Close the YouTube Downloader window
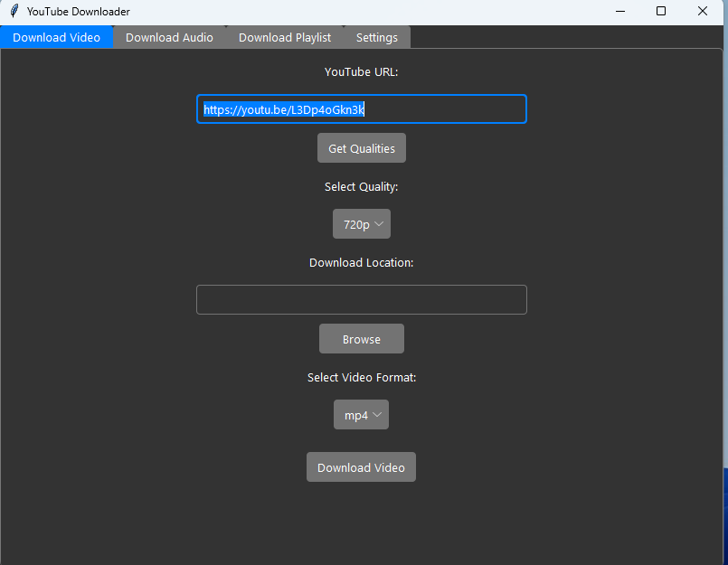 (x=702, y=11)
